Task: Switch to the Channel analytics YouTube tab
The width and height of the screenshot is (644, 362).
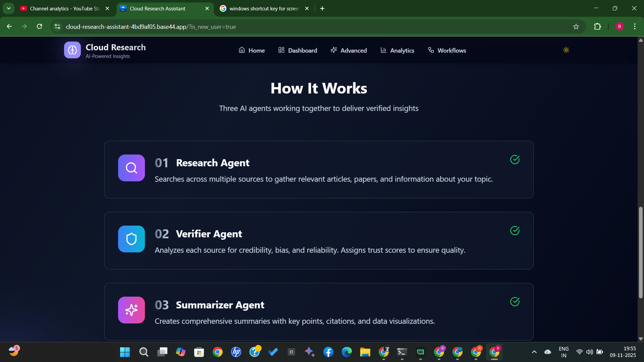Action: (x=64, y=8)
